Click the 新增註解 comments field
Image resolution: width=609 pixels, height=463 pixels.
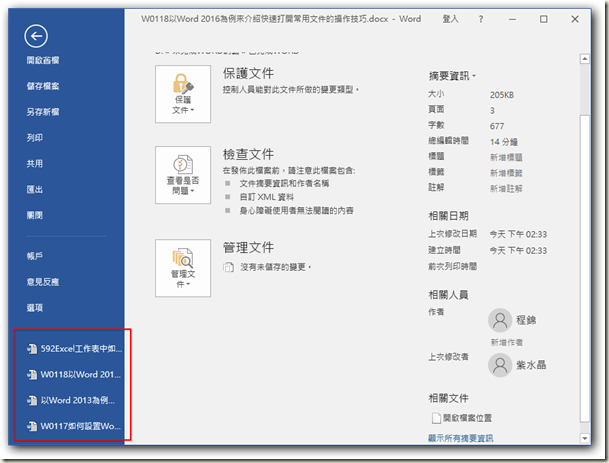[x=506, y=188]
